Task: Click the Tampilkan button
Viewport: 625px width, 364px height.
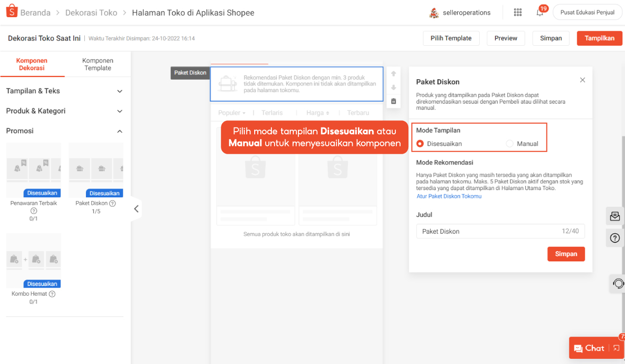Action: 599,38
